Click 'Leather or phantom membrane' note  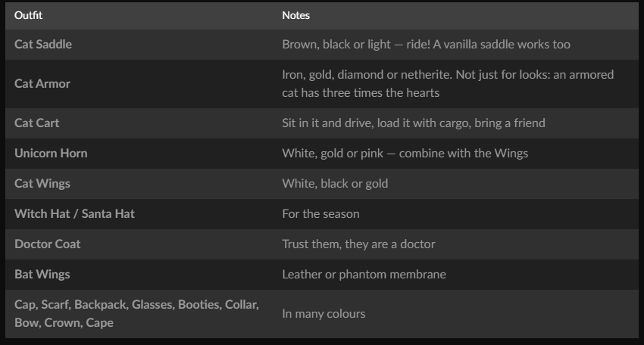[x=364, y=275]
